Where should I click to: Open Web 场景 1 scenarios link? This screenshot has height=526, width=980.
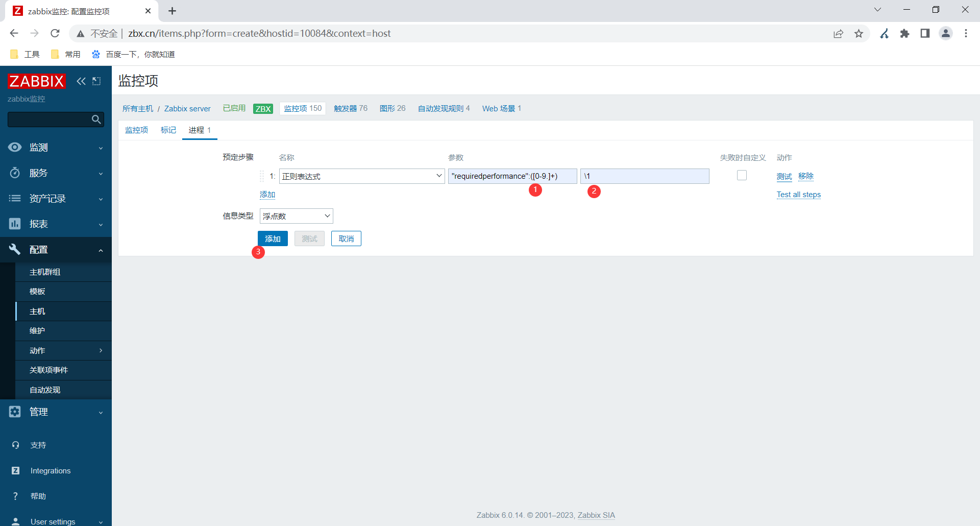502,108
